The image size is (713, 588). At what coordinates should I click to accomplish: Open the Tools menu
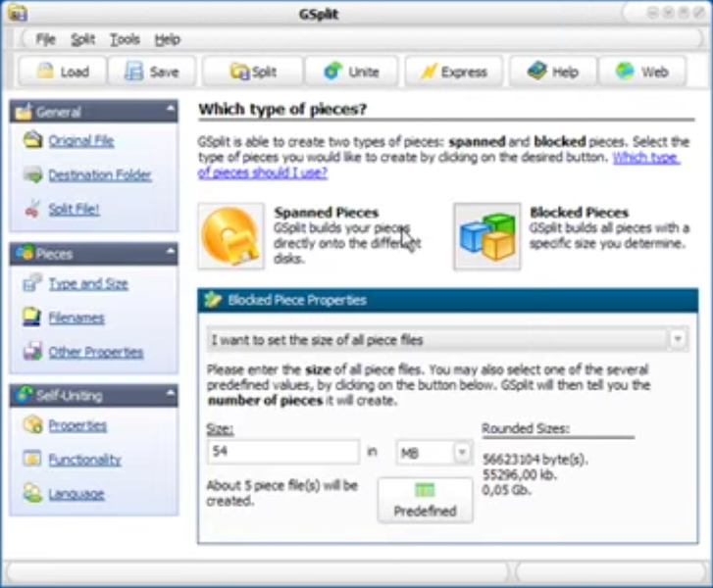[125, 39]
